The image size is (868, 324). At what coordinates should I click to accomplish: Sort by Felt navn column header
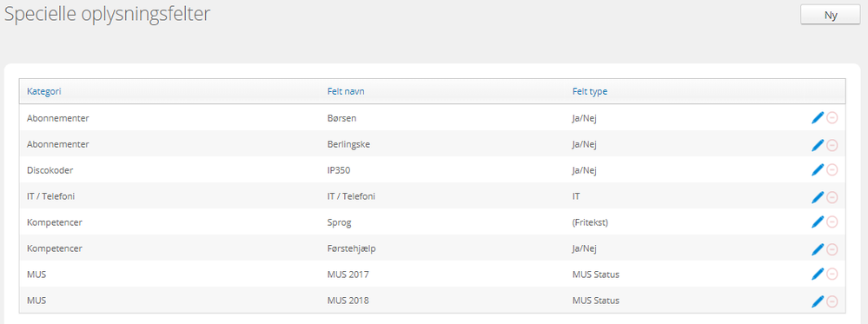click(x=346, y=91)
